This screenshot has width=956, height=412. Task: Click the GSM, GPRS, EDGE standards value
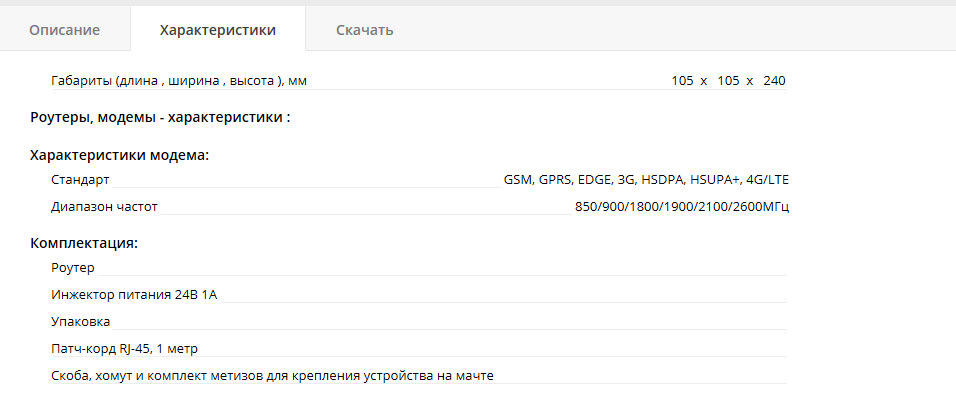[646, 180]
